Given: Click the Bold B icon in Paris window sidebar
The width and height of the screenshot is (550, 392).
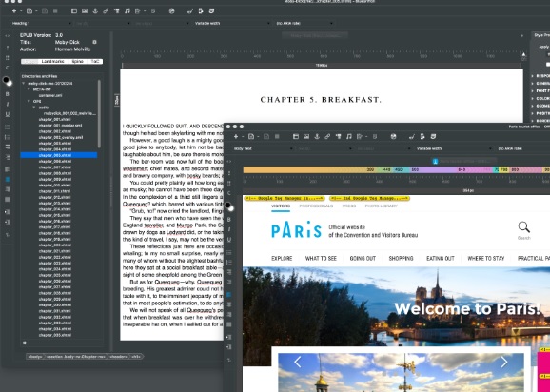Looking at the screenshot, I should click(229, 219).
